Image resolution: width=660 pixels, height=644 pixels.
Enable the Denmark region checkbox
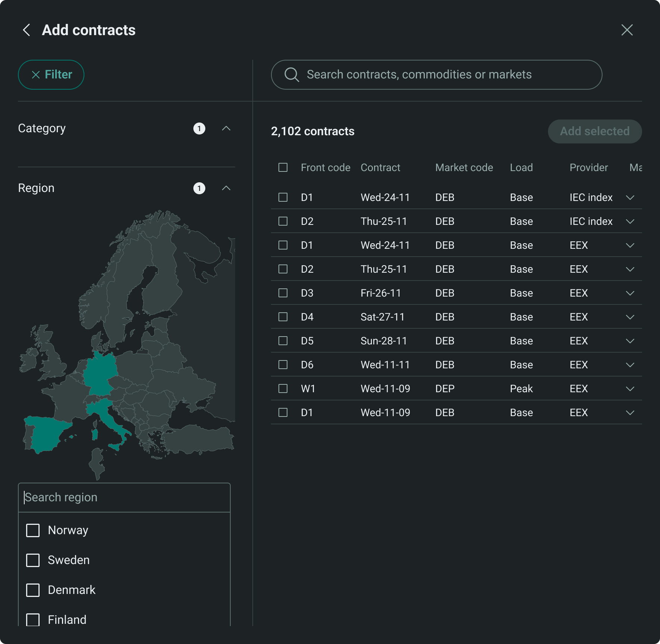33,590
